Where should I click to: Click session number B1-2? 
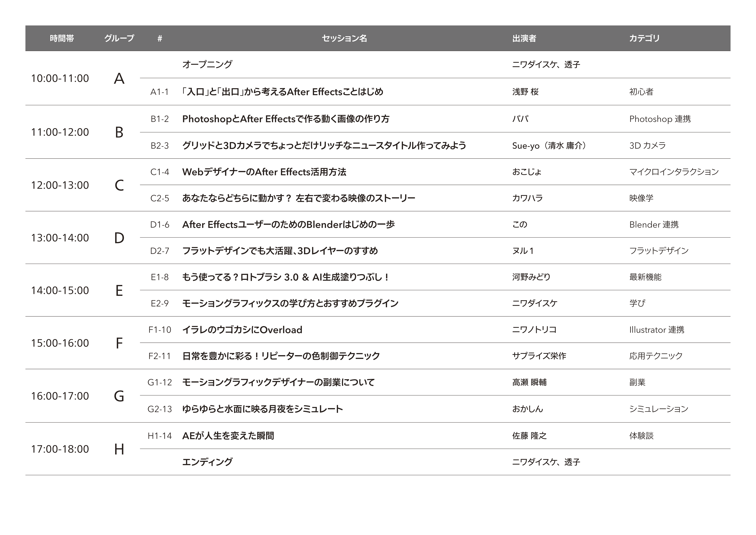[x=160, y=119]
